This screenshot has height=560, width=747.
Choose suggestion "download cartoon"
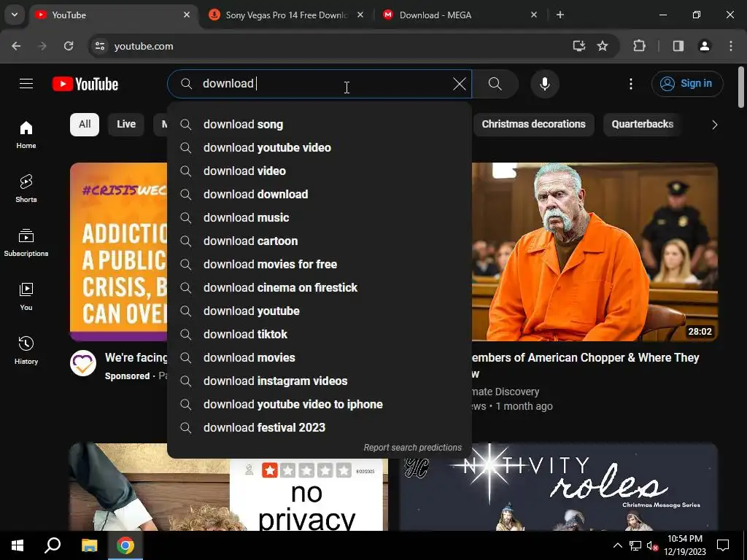coord(320,241)
